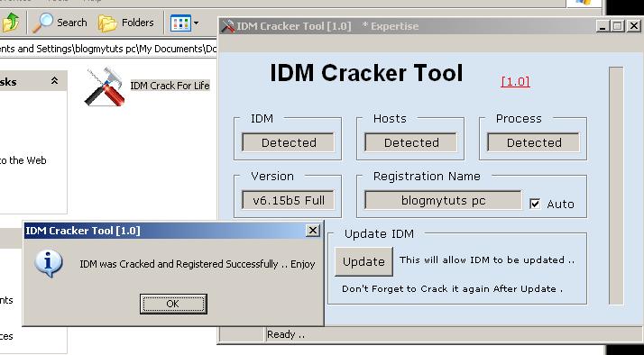
Task: Click the Registration Name field
Action: tap(443, 200)
